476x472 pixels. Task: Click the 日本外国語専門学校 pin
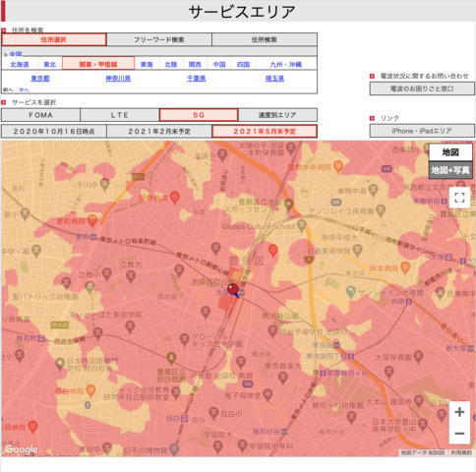pyautogui.click(x=60, y=364)
